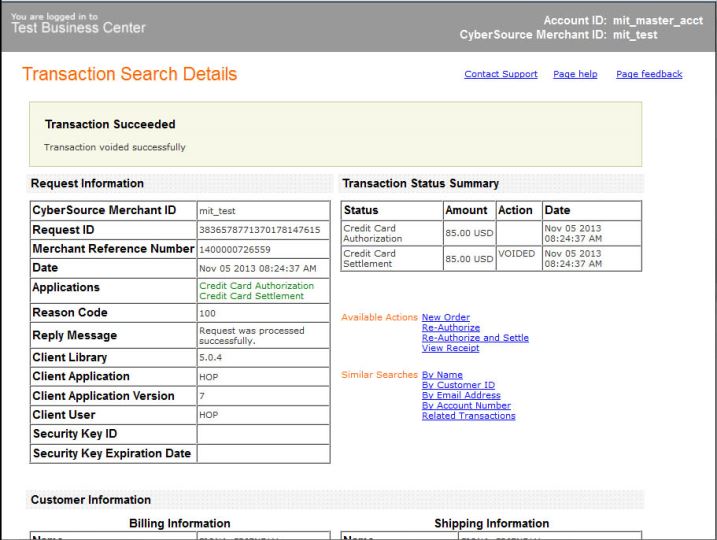This screenshot has height=540, width=717.
Task: Click the Request ID number value
Action: tap(259, 230)
